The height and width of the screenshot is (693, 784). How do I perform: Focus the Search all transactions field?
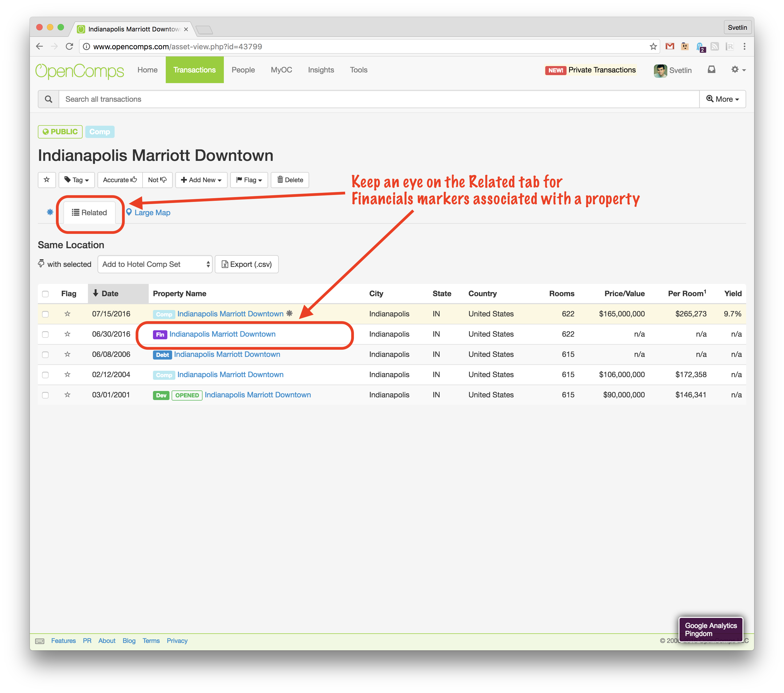pos(379,99)
